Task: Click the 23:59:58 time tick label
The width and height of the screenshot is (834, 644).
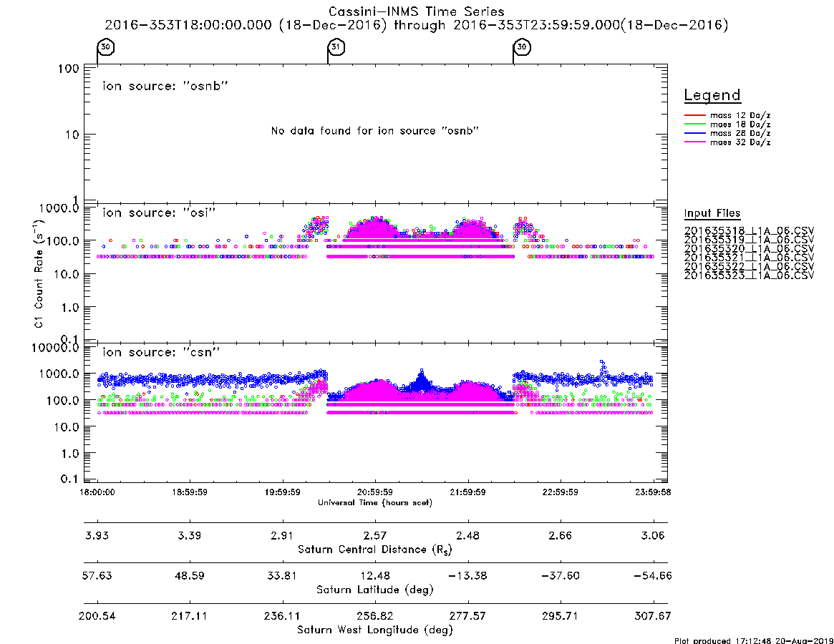Action: (653, 492)
